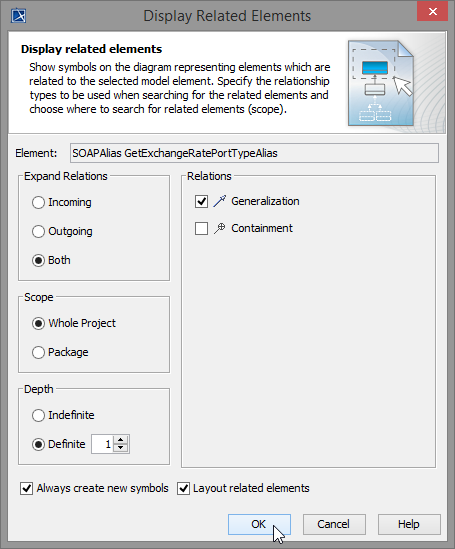
Task: Choose Package scope
Action: (38, 352)
